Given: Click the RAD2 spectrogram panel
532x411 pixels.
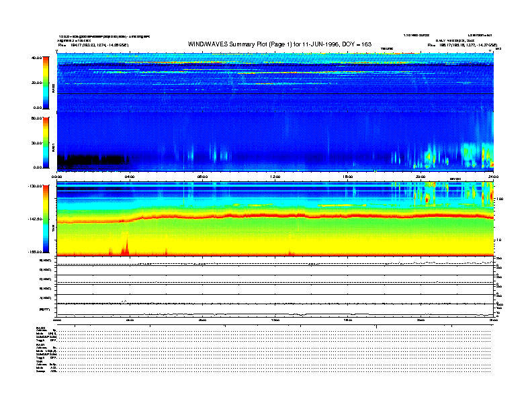Looking at the screenshot, I should 275,83.
